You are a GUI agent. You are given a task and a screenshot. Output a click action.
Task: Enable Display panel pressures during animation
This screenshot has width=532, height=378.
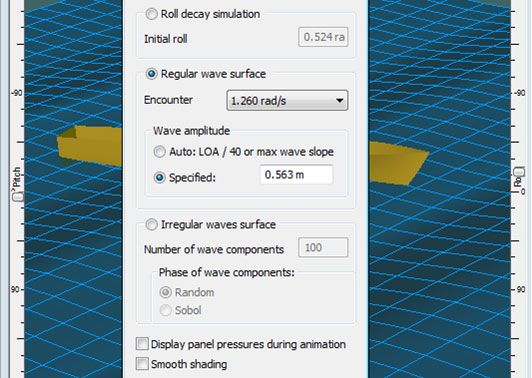click(x=142, y=344)
